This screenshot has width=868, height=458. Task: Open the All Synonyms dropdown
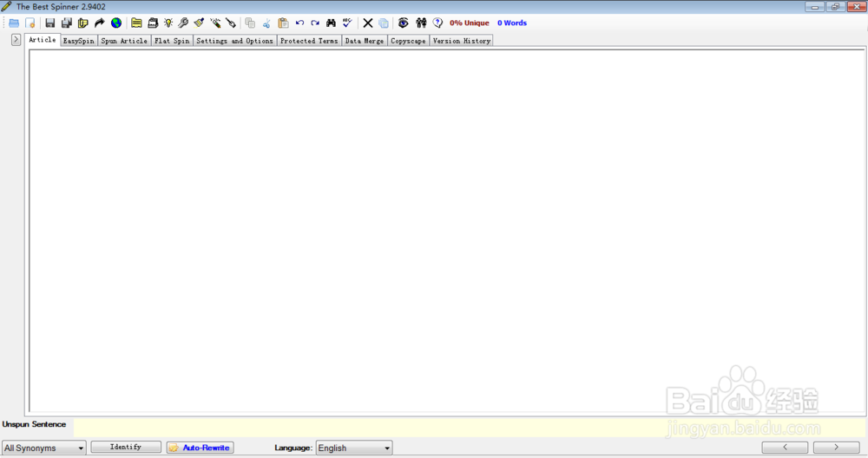[44, 448]
